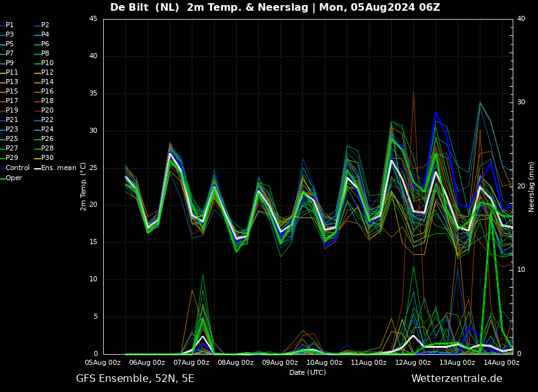
Task: Click the Wetterzentrale.de watermark text
Action: coord(456,379)
